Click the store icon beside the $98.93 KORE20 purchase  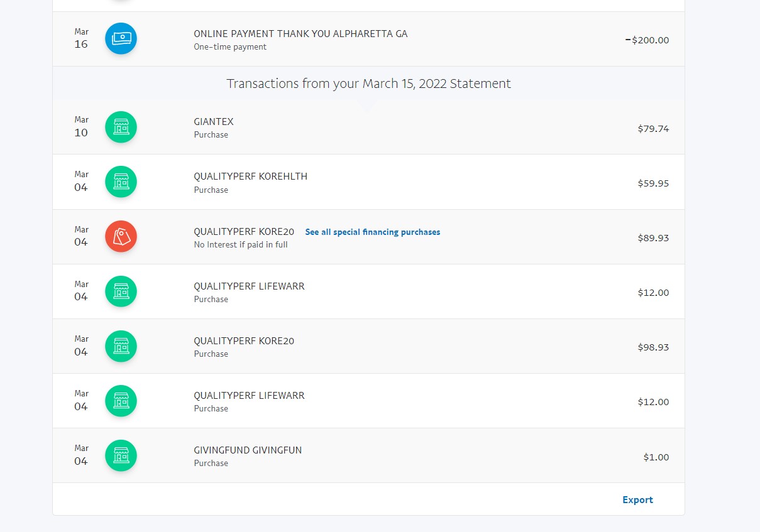(x=121, y=346)
